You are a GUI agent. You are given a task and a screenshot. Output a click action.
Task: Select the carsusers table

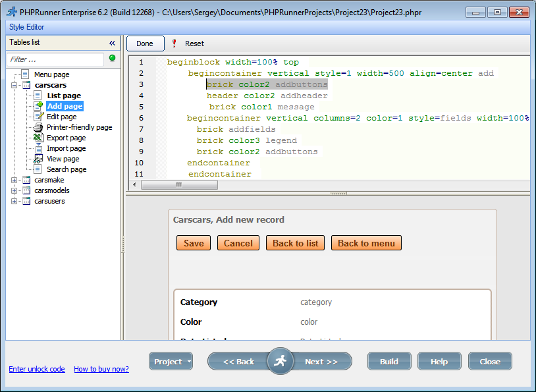coord(49,201)
